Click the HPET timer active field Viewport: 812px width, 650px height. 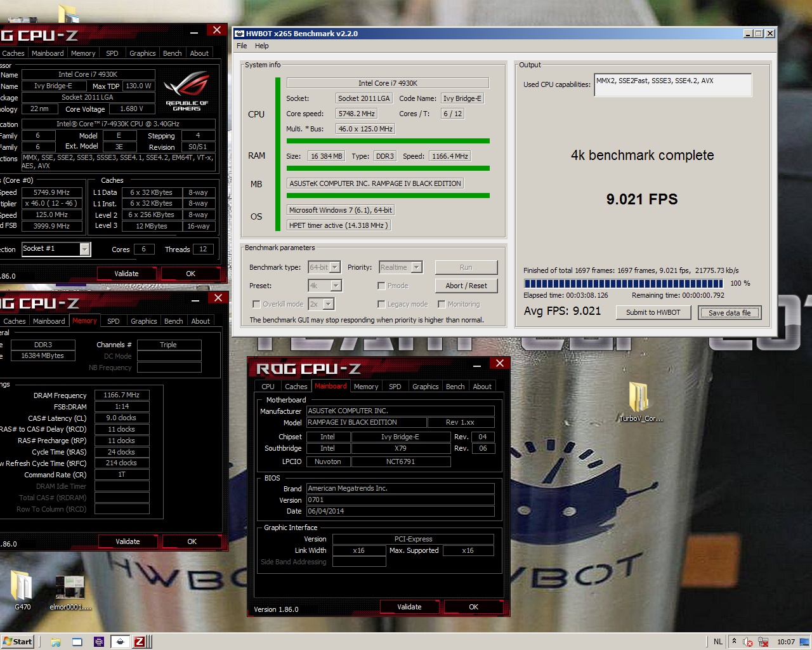tap(339, 225)
